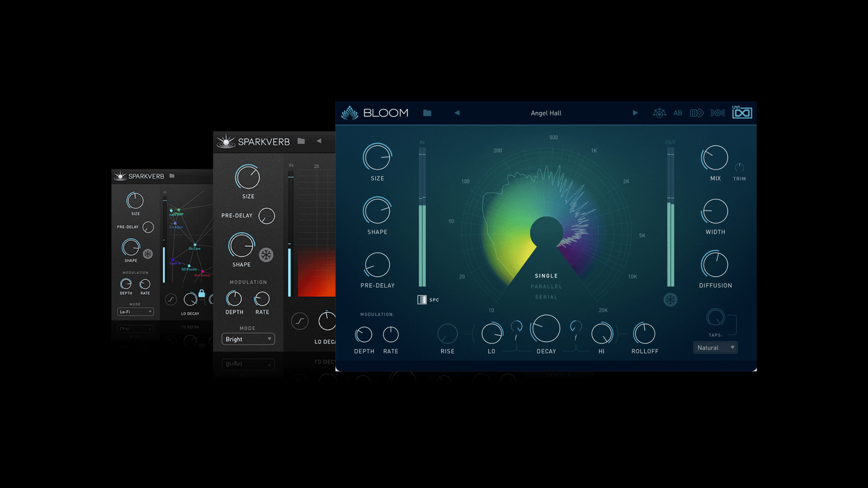This screenshot has width=868, height=488.
Task: Click the Mix knob
Action: coord(715,158)
